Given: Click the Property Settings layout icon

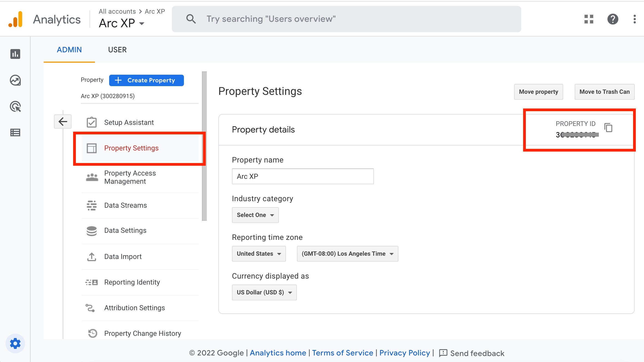Looking at the screenshot, I should click(91, 148).
